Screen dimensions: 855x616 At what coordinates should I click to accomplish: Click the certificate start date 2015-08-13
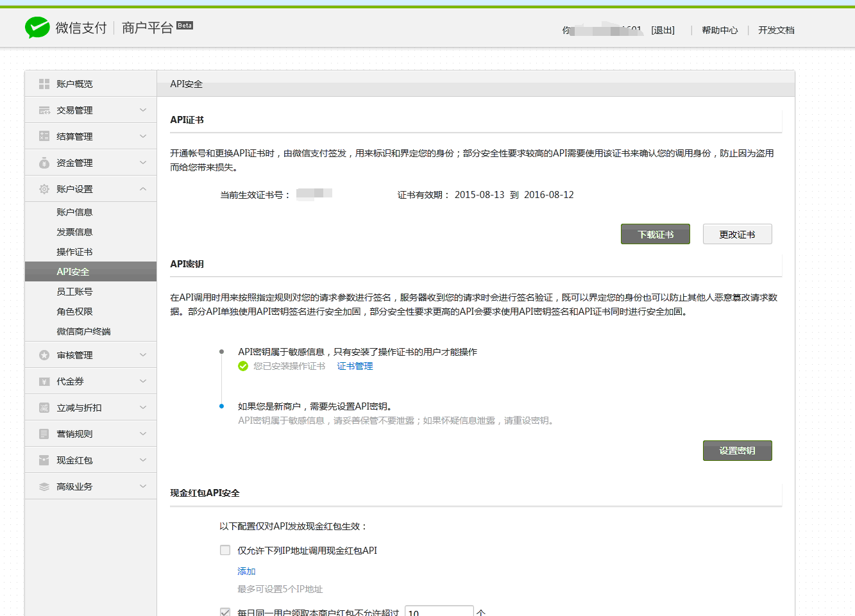click(479, 195)
